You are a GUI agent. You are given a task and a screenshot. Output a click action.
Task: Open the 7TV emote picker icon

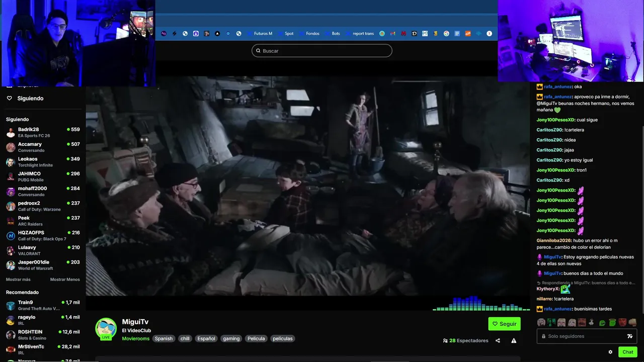tap(630, 336)
